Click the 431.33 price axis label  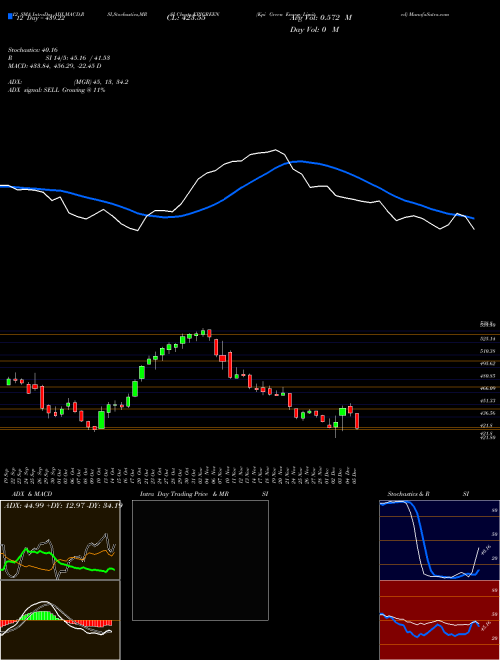[489, 401]
